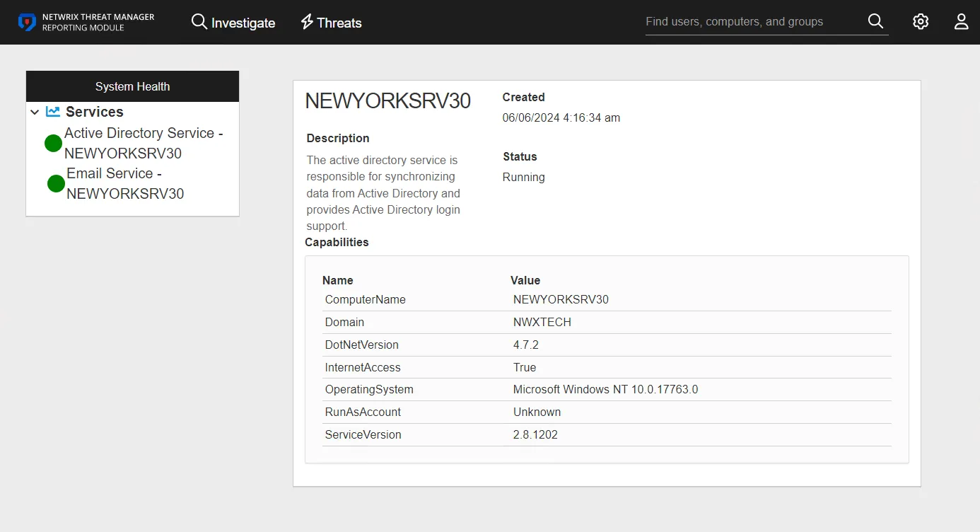Viewport: 980px width, 532px height.
Task: Open the user profile icon
Action: pos(961,22)
